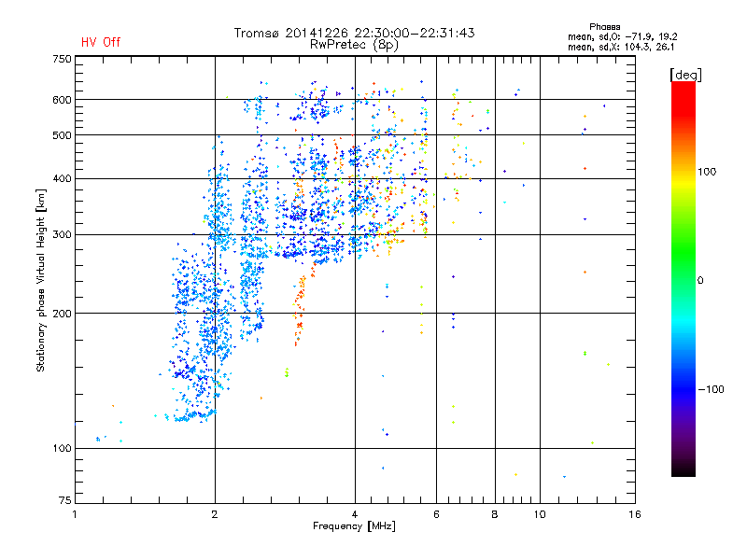Click the colorbar '0' tick label
The width and height of the screenshot is (747, 560).
[x=700, y=280]
